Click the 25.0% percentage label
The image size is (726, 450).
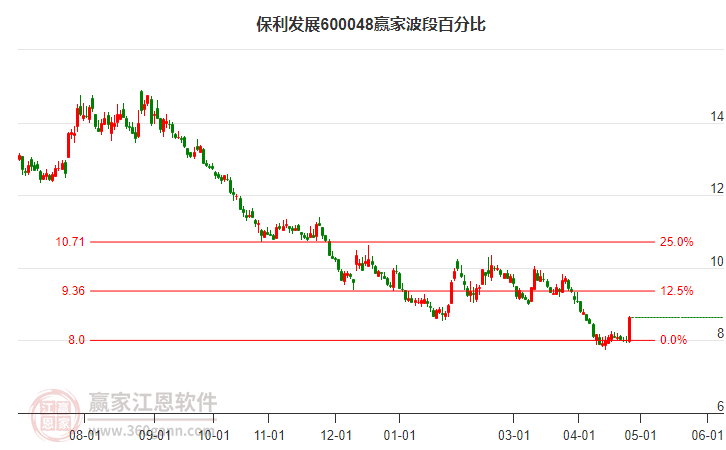pos(676,242)
